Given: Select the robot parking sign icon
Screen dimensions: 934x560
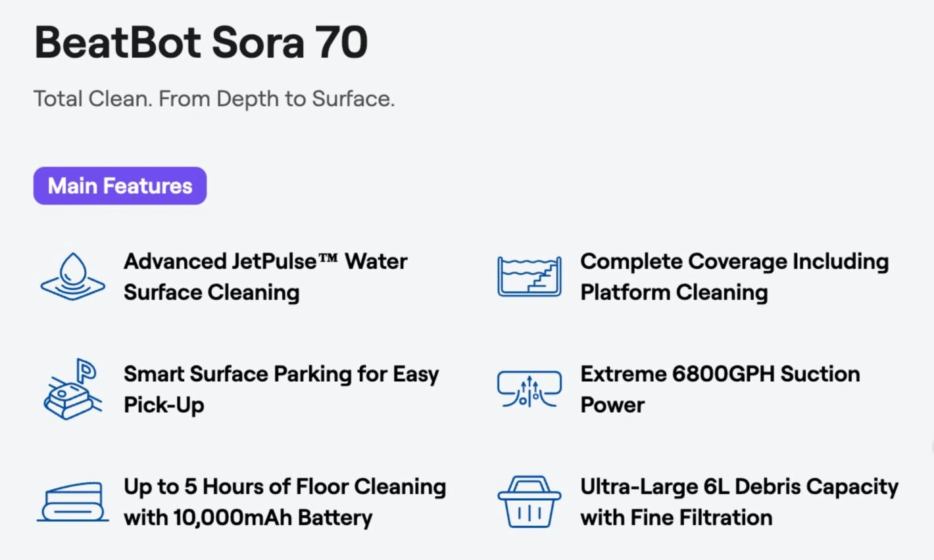Looking at the screenshot, I should coord(72,389).
